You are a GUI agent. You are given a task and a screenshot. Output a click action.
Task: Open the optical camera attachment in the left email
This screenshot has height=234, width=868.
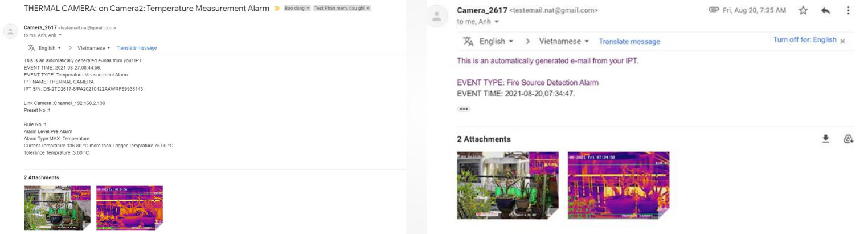57,208
